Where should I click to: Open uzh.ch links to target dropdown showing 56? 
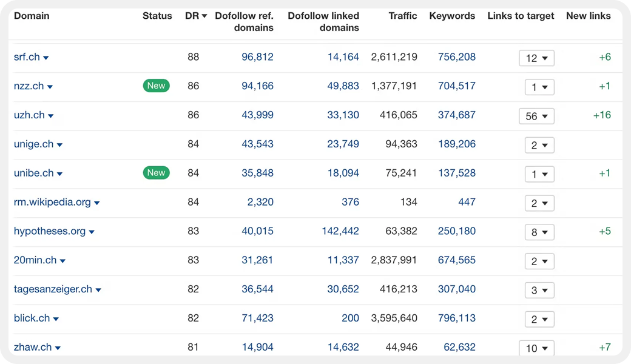click(x=536, y=116)
